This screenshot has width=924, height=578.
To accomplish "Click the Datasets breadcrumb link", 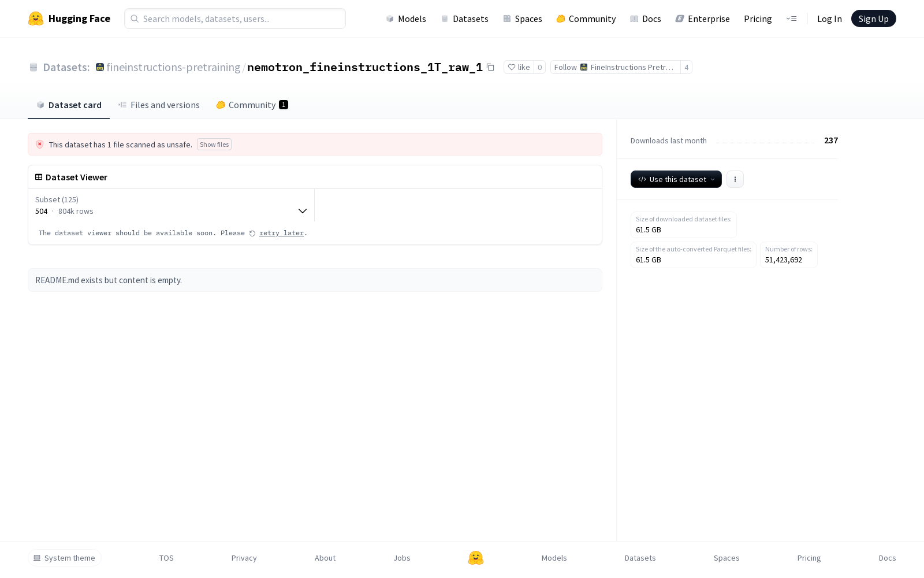I will [66, 67].
